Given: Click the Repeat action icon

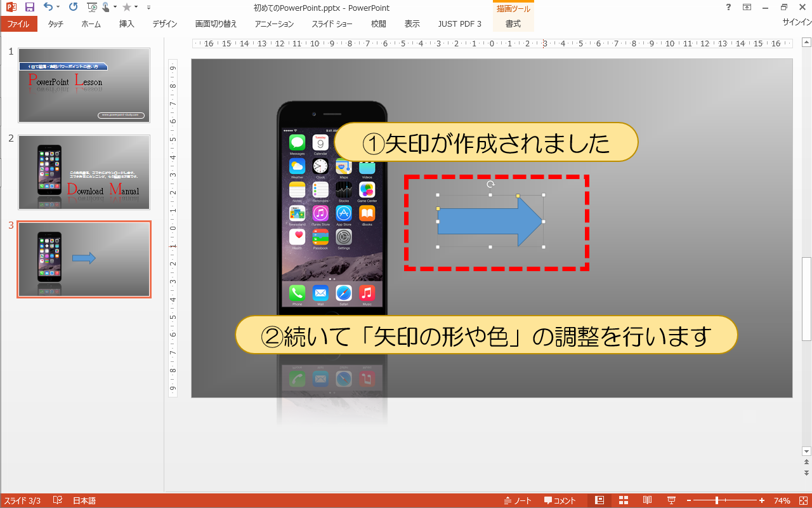Looking at the screenshot, I should tap(73, 8).
